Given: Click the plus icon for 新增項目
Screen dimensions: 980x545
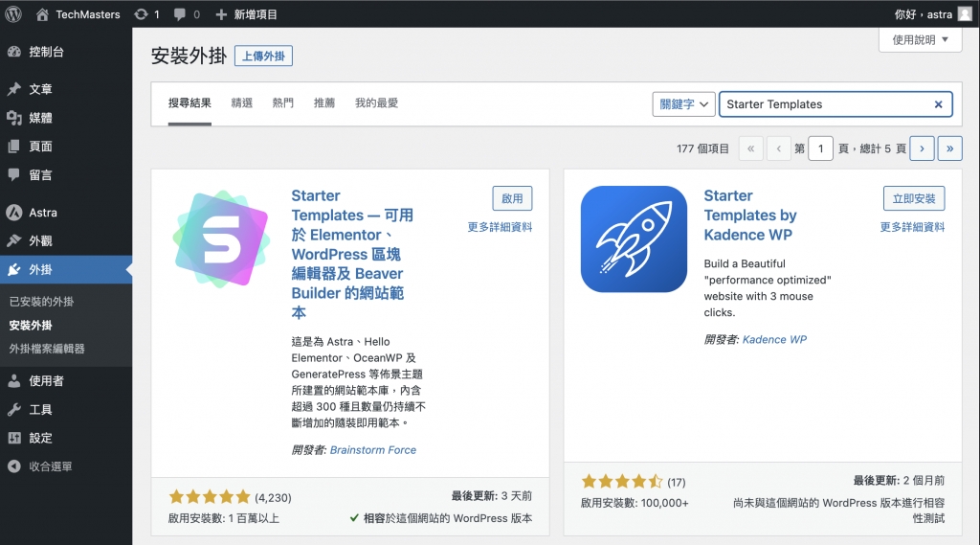Looking at the screenshot, I should tap(221, 14).
